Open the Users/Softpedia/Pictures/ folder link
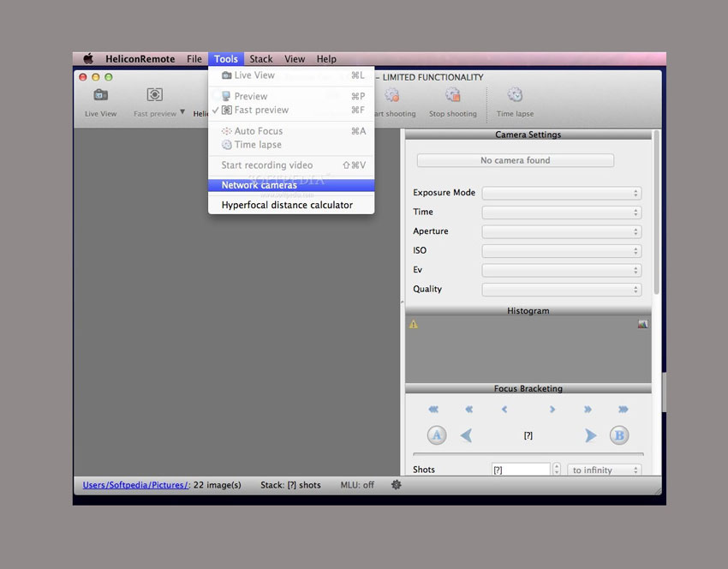The height and width of the screenshot is (569, 728). tap(135, 485)
